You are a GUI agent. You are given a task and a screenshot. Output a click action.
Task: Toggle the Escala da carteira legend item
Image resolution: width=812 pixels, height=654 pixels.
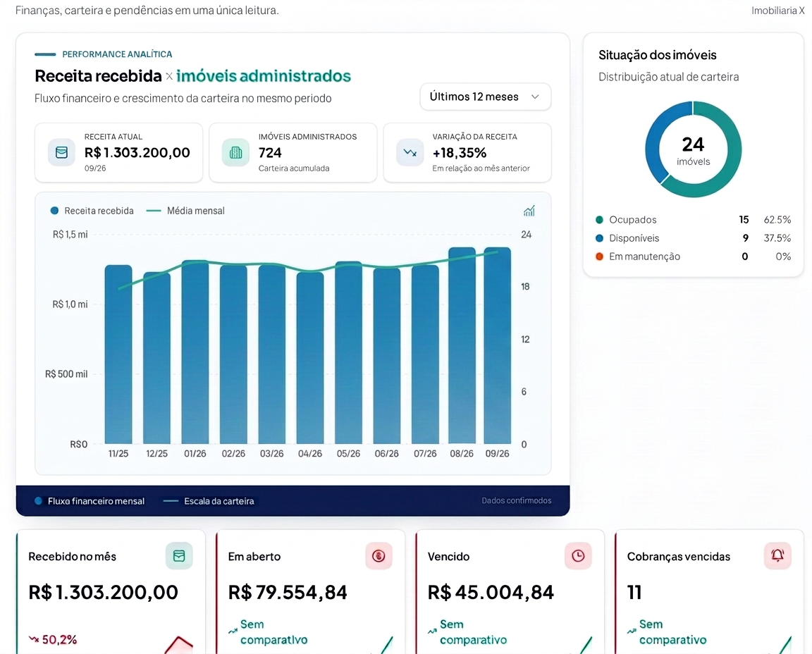tap(209, 501)
